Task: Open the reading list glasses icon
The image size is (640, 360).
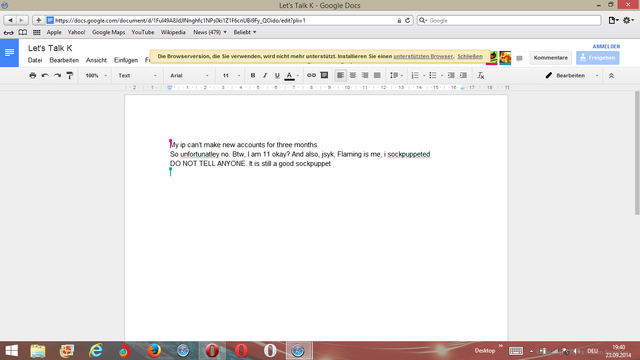Action: 9,32
